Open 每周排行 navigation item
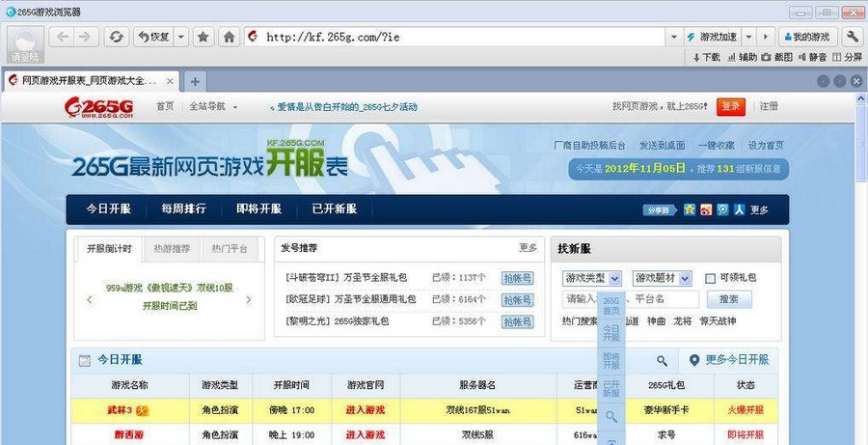 coord(184,209)
